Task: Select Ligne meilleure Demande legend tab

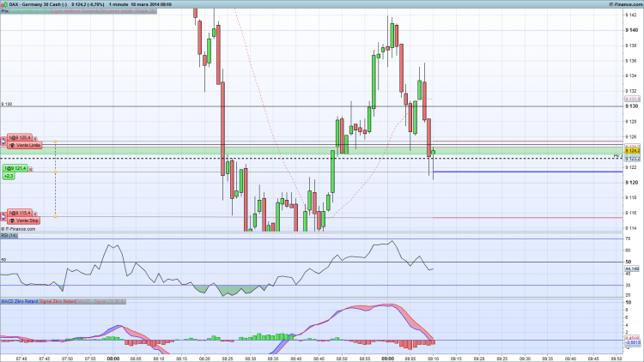Action: pos(76,11)
